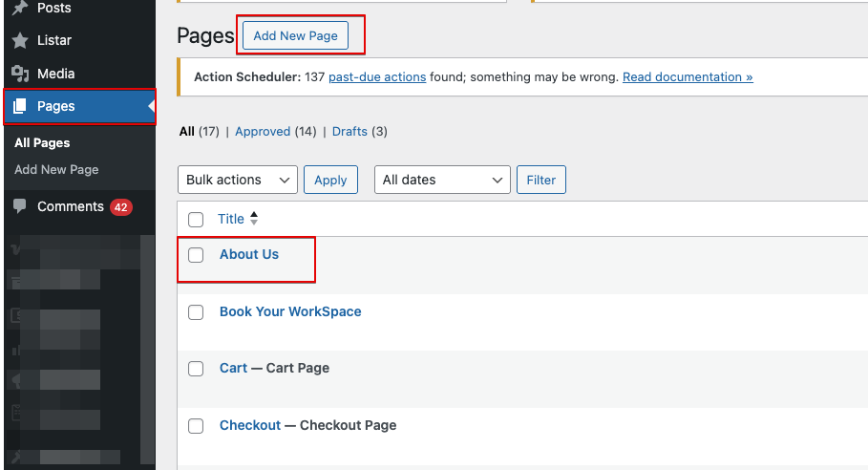Open the Pages menu item
This screenshot has width=868, height=470.
(x=79, y=106)
